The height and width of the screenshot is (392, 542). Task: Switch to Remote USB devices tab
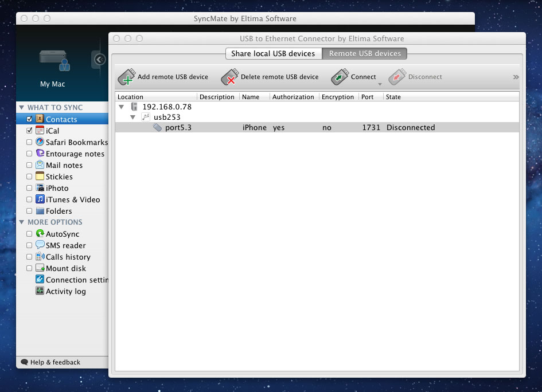tap(365, 53)
